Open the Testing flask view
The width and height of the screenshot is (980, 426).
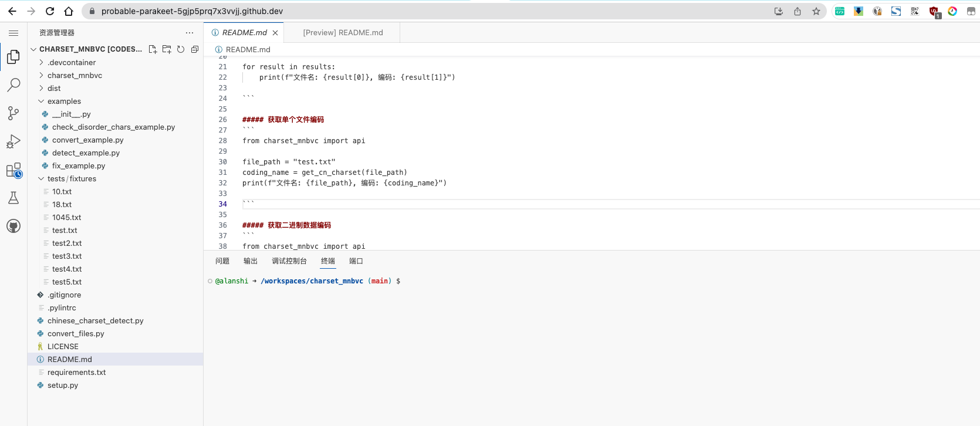(x=13, y=198)
